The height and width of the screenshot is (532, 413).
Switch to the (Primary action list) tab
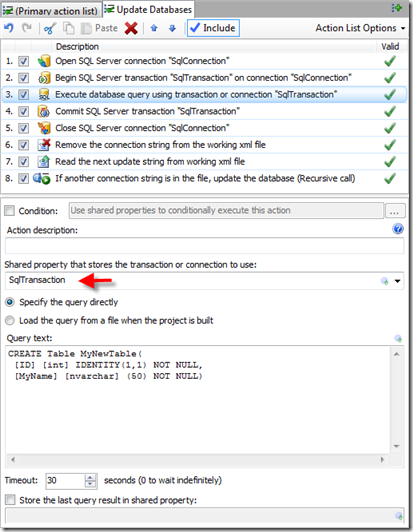pyautogui.click(x=51, y=11)
